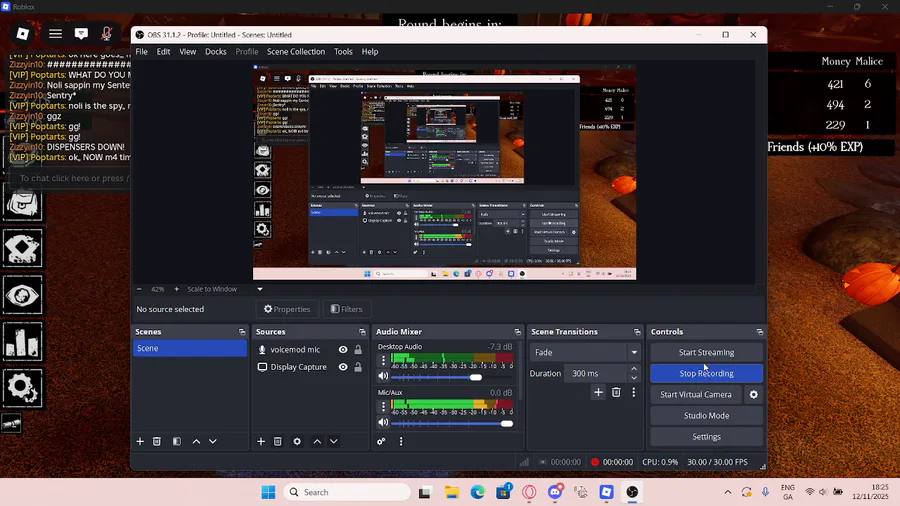Open the backpack icon in Roblox sidebar

click(x=22, y=202)
